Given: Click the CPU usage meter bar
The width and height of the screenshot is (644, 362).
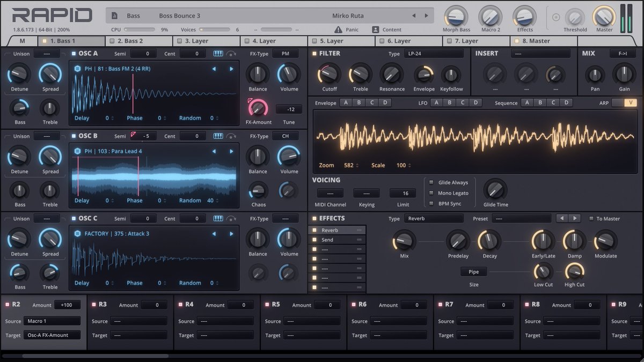Looking at the screenshot, I should [140, 30].
